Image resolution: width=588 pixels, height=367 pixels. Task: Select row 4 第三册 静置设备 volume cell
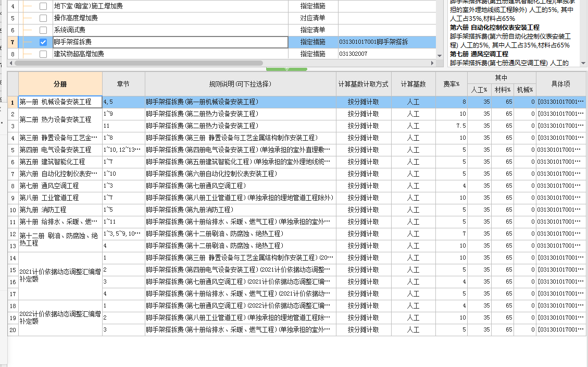point(60,138)
